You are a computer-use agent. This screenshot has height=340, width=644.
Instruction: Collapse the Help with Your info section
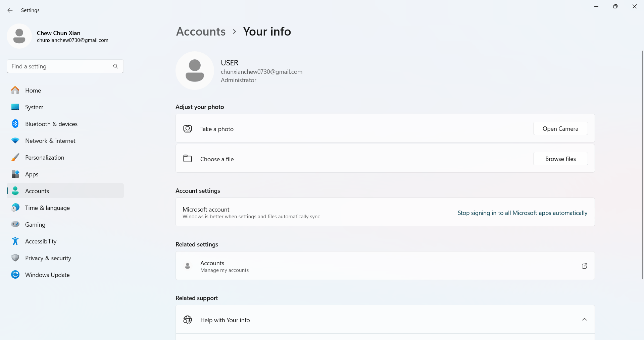(x=584, y=319)
